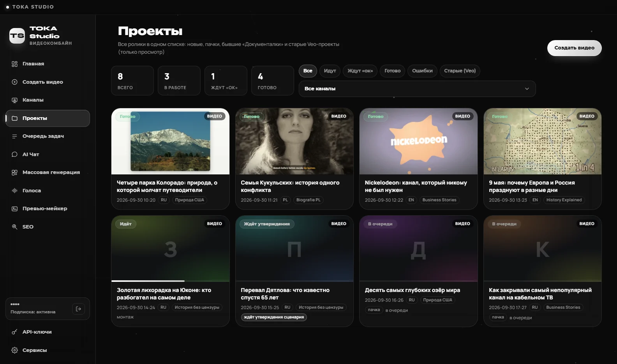Open the П placeholder thumbnail

click(294, 249)
